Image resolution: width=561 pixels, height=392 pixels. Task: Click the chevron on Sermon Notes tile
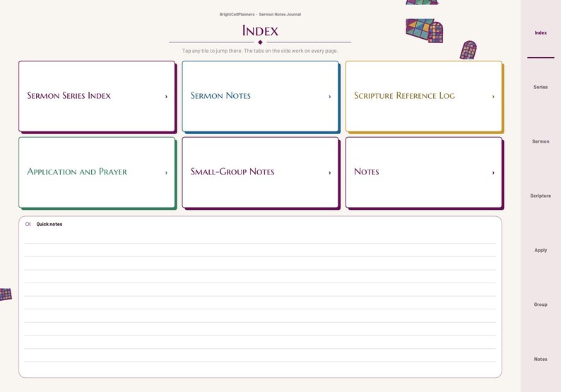(329, 97)
